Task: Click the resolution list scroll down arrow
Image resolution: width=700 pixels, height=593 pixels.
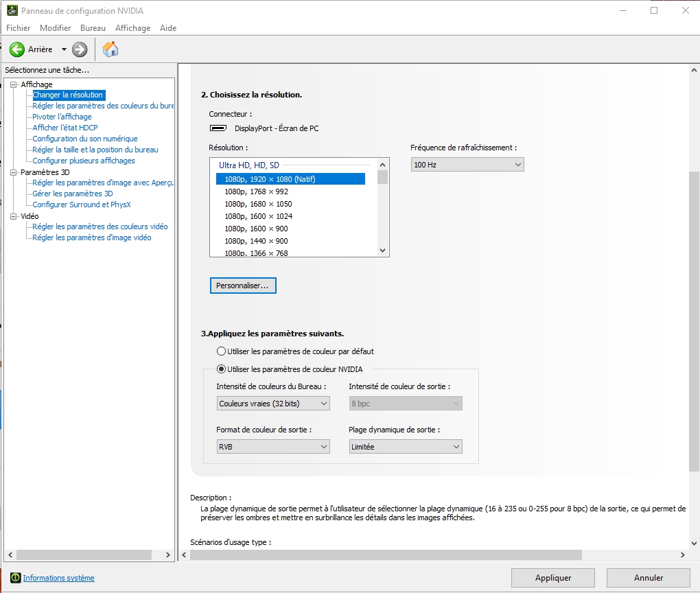Action: click(x=382, y=251)
